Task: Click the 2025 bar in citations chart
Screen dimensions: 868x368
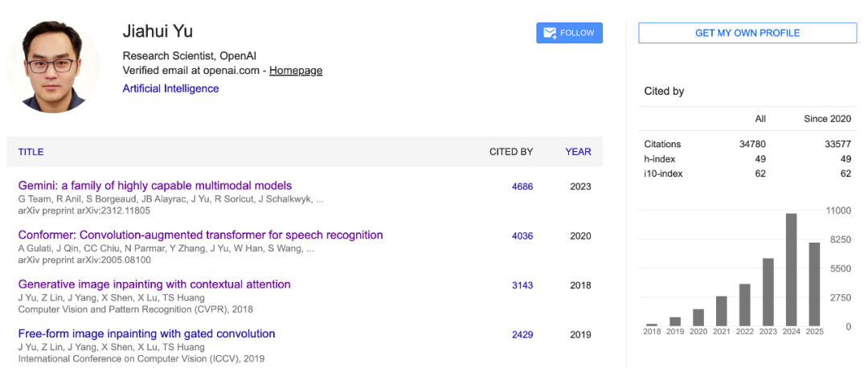Action: click(x=814, y=284)
